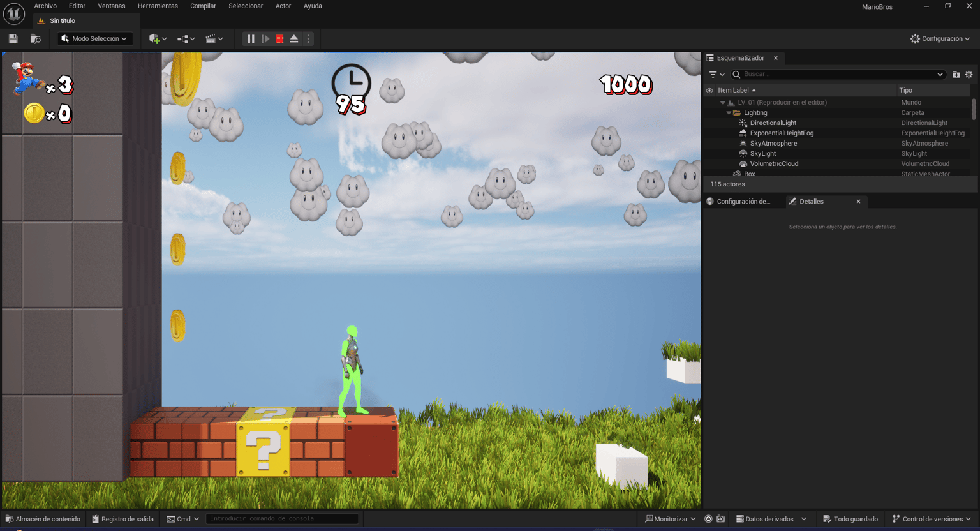Click the camera-shaped icon beside Datos derivados
The image size is (980, 531).
pos(720,519)
